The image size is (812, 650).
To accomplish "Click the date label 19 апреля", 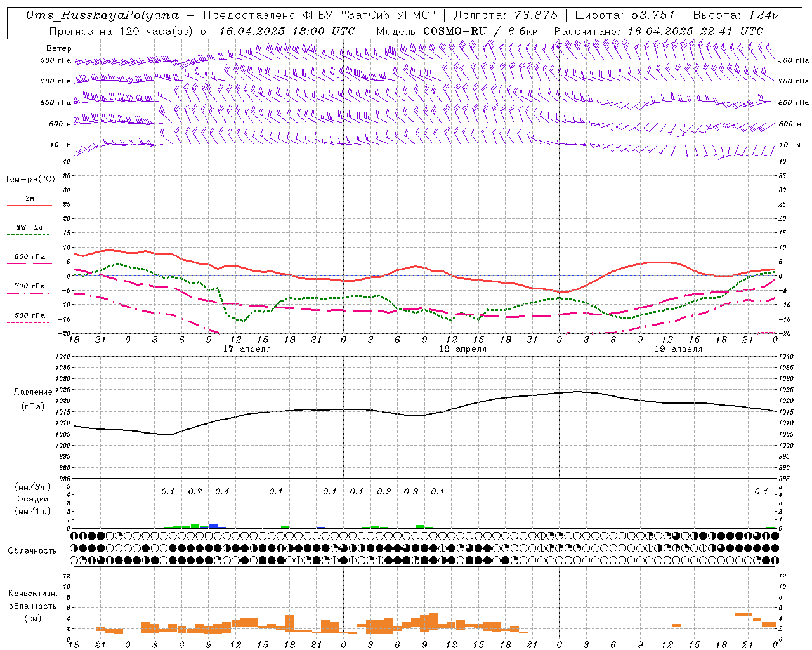I will [x=678, y=349].
